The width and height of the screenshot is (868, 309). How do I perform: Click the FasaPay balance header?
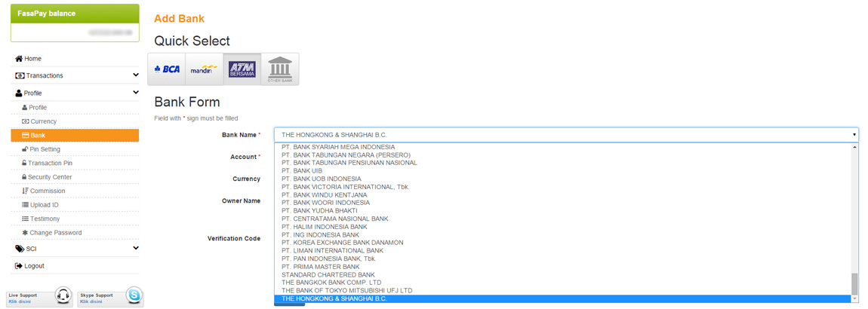(75, 14)
